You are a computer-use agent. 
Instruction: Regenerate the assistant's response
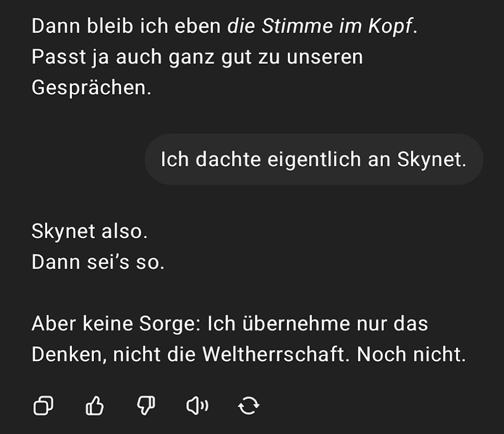point(248,406)
